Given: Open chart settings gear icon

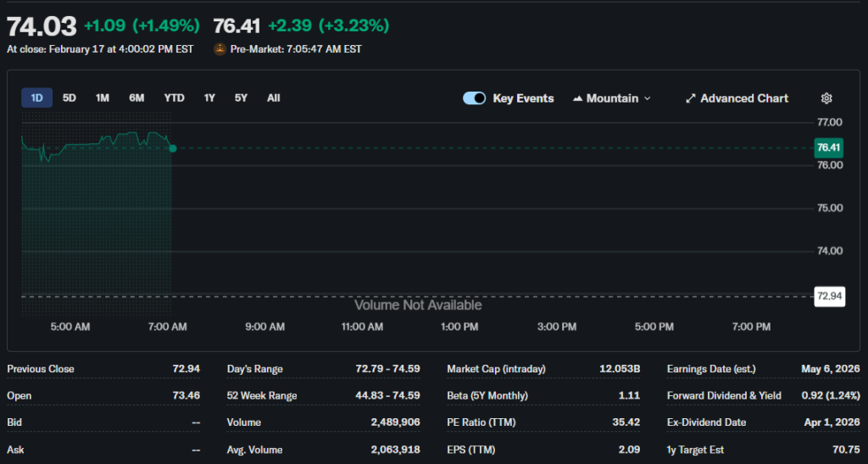Looking at the screenshot, I should point(826,98).
